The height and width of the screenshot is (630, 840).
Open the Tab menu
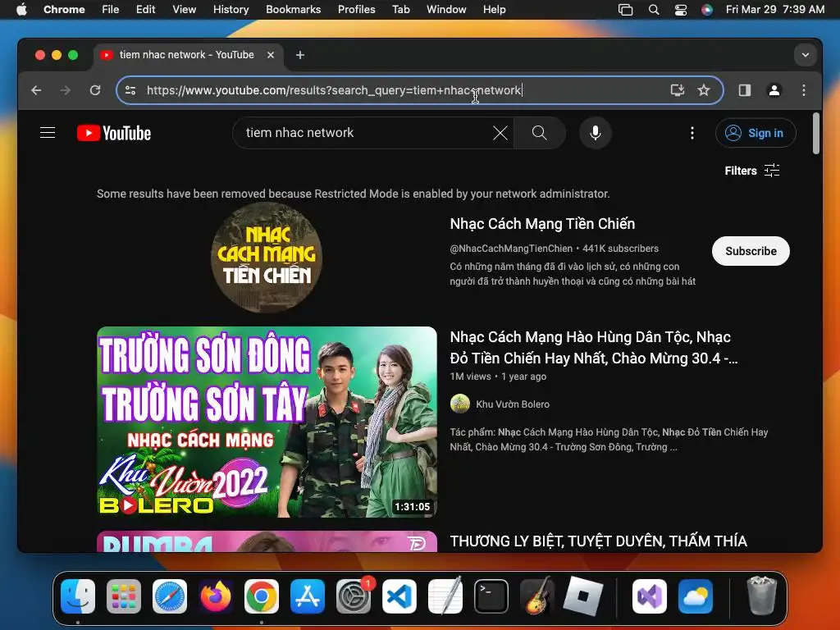pos(400,9)
